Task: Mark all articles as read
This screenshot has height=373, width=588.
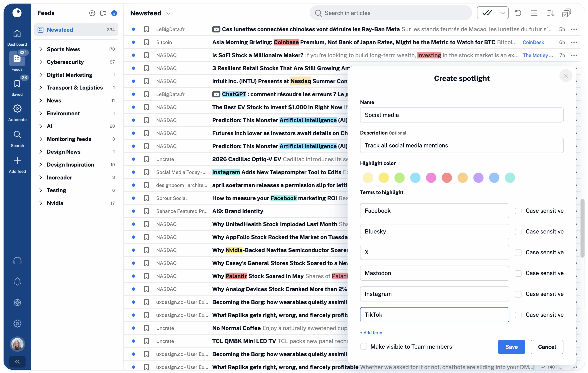Action: pos(487,13)
